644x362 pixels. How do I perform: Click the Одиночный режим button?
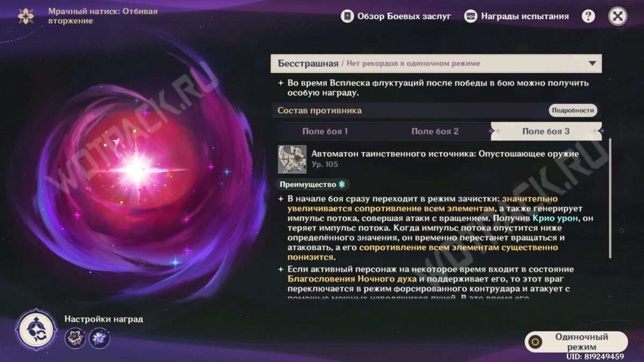(576, 342)
